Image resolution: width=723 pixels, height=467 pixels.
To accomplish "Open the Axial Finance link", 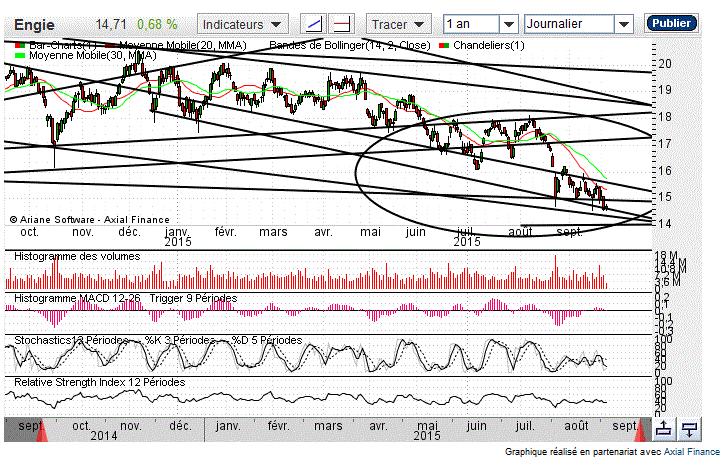I will coord(692,452).
